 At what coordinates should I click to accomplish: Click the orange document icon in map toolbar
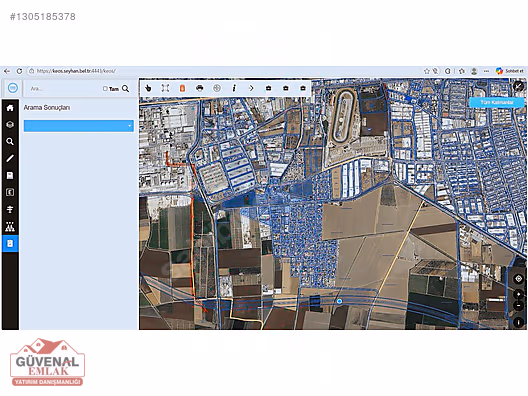pyautogui.click(x=182, y=88)
